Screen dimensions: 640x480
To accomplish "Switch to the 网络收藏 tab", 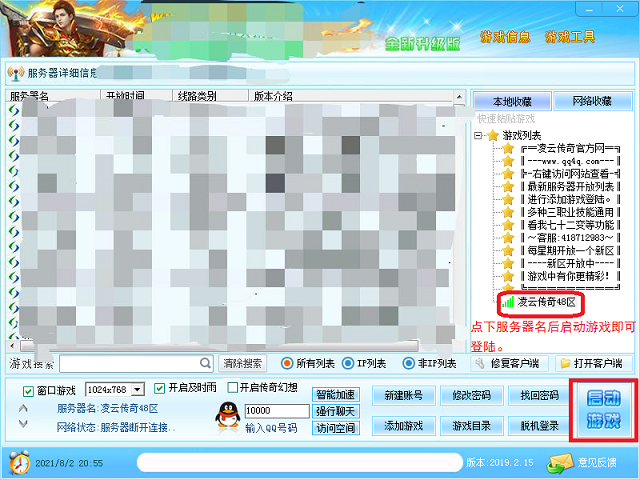I will 592,101.
